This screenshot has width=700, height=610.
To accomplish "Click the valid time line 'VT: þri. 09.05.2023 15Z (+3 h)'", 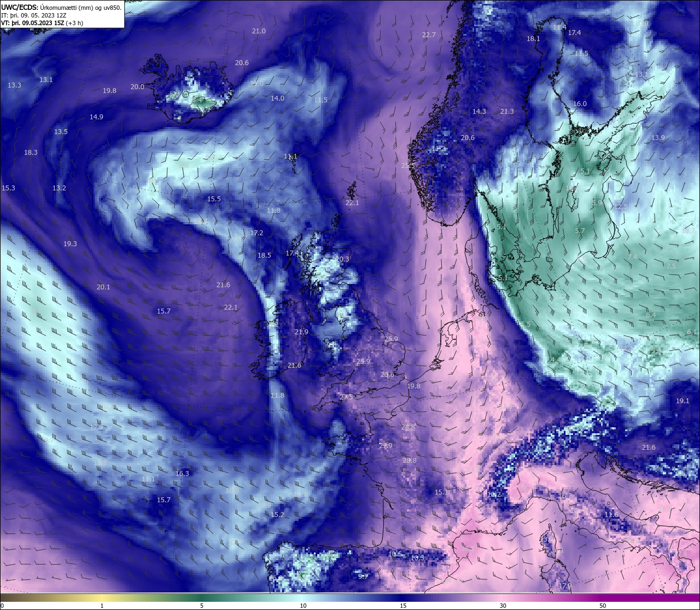I will coord(42,23).
